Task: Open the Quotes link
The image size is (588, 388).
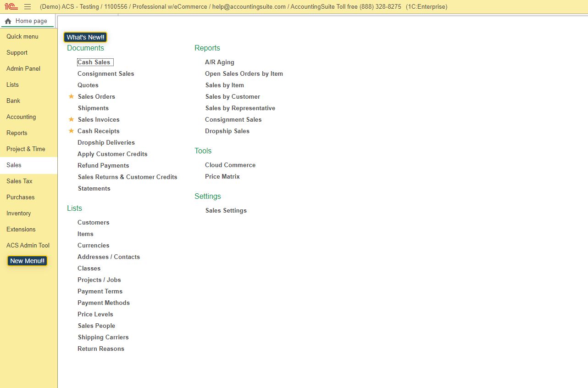Action: tap(88, 85)
